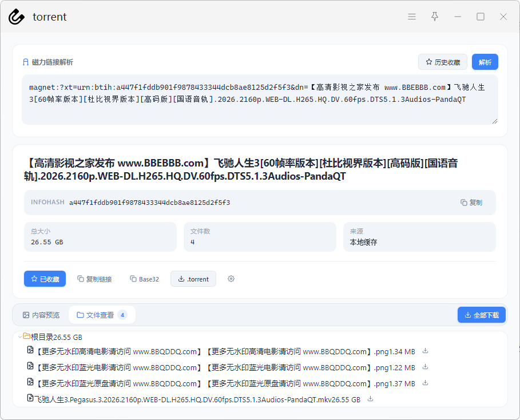This screenshot has height=420, width=520.
Task: Close the torrent window
Action: pyautogui.click(x=503, y=17)
